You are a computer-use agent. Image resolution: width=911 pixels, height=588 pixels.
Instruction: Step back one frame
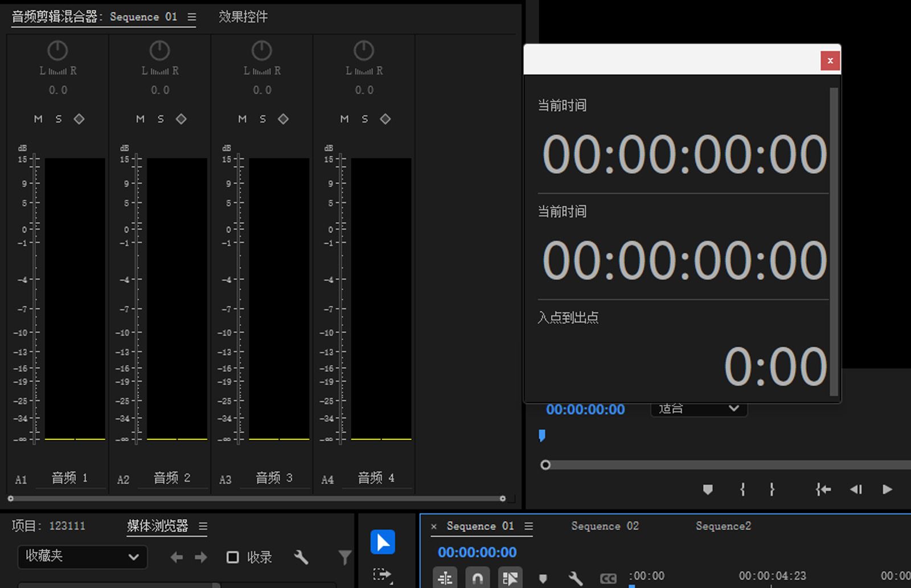pos(856,490)
